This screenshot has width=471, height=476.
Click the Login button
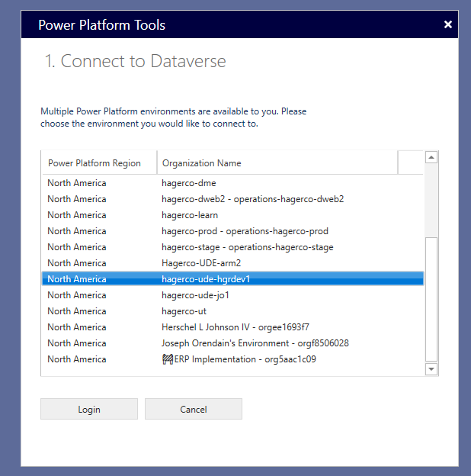(x=89, y=409)
